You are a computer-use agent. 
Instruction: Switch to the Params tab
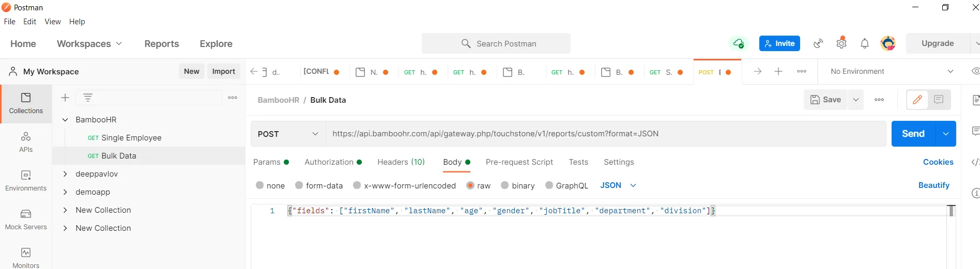(x=271, y=162)
